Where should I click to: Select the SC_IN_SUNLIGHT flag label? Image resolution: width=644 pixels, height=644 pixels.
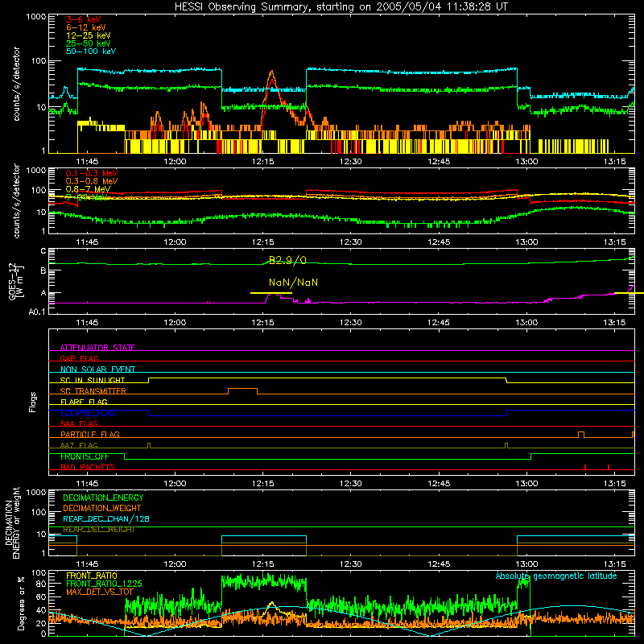[x=93, y=380]
